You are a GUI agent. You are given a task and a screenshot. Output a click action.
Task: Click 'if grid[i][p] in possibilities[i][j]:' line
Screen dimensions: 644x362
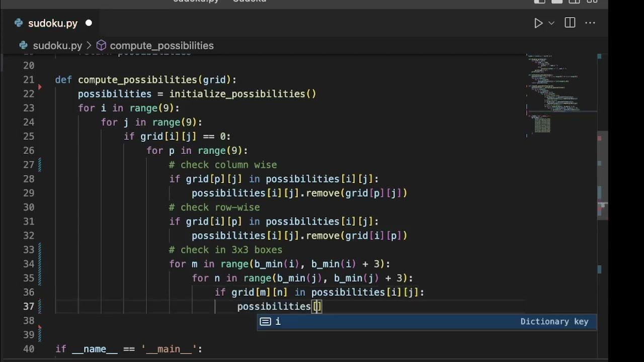[274, 222]
